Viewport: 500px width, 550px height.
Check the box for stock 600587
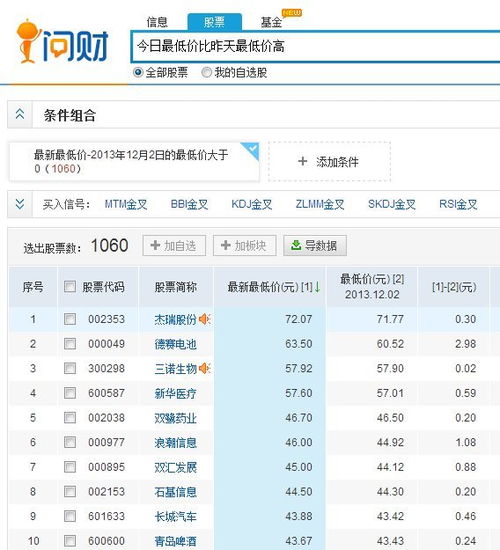click(70, 393)
